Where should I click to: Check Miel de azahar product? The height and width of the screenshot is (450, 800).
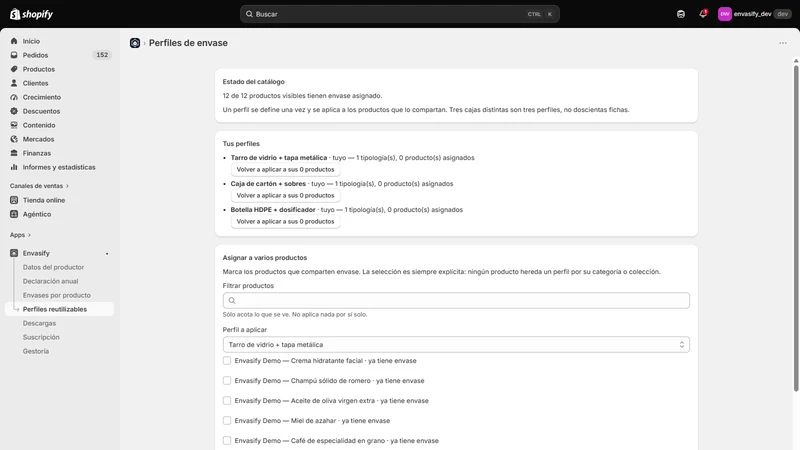[227, 420]
